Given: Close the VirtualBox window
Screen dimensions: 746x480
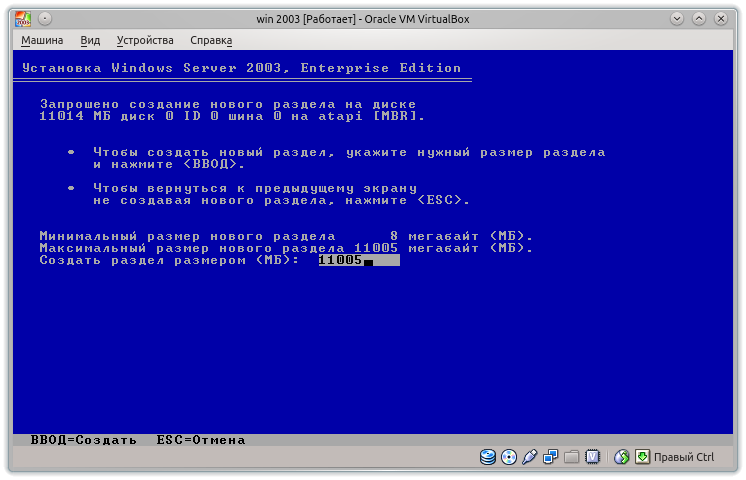Looking at the screenshot, I should coord(721,19).
